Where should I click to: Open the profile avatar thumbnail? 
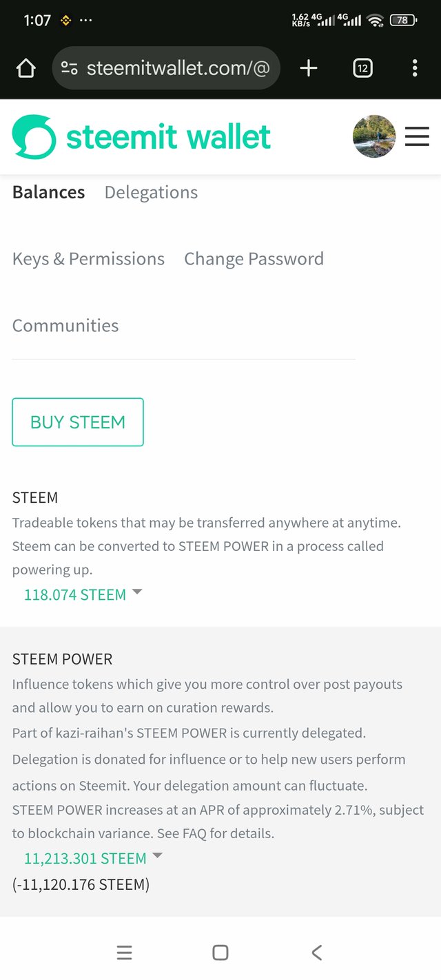tap(374, 136)
